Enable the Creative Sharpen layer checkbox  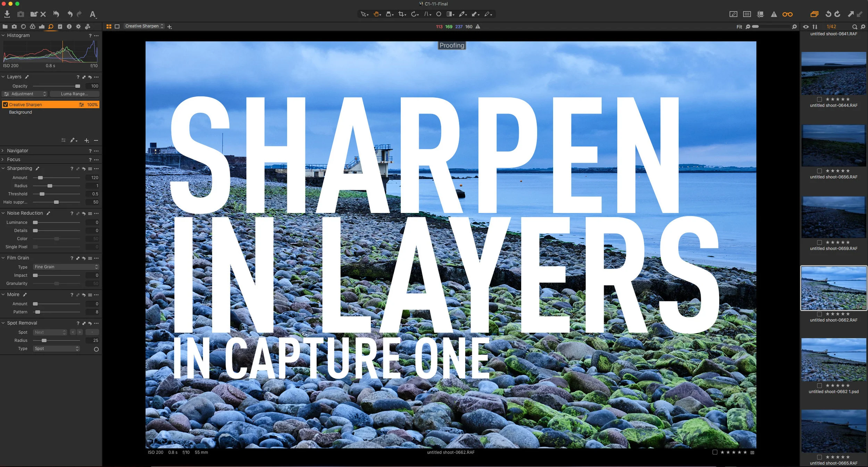5,104
